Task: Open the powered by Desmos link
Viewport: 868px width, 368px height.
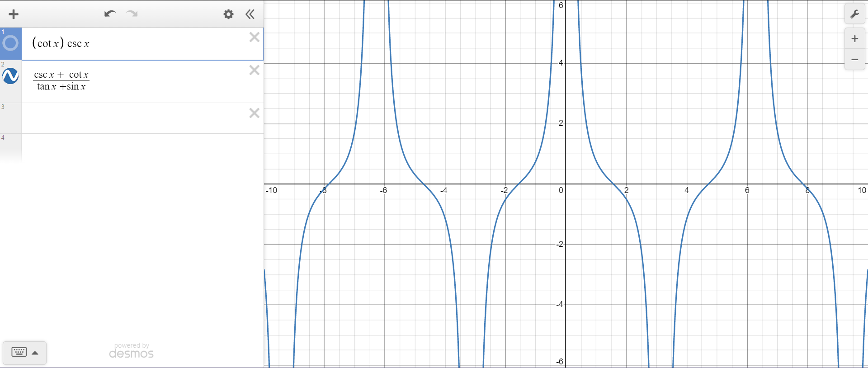Action: (132, 351)
